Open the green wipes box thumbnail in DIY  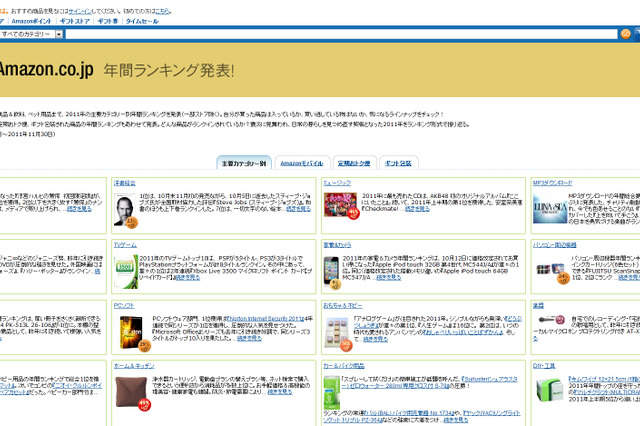click(x=549, y=390)
